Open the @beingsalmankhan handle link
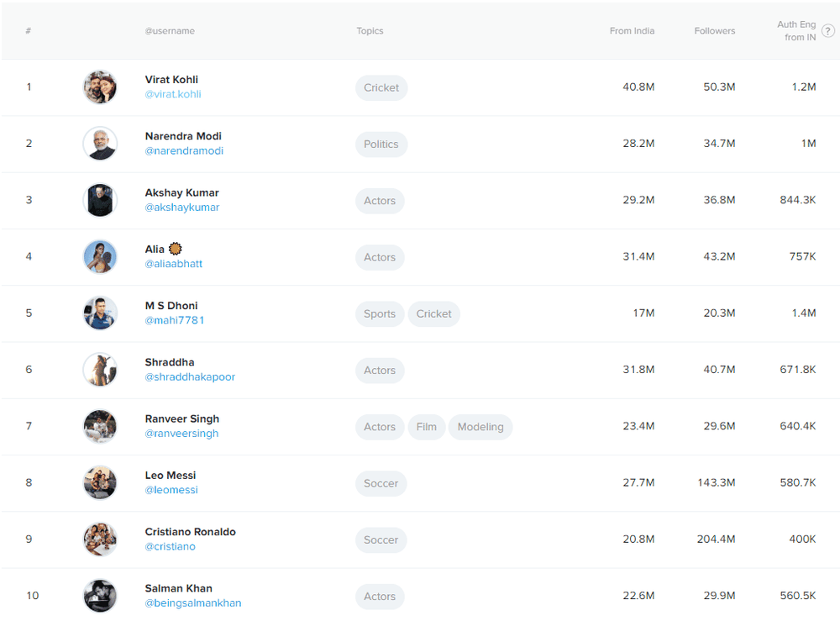Image resolution: width=840 pixels, height=621 pixels. [x=193, y=603]
